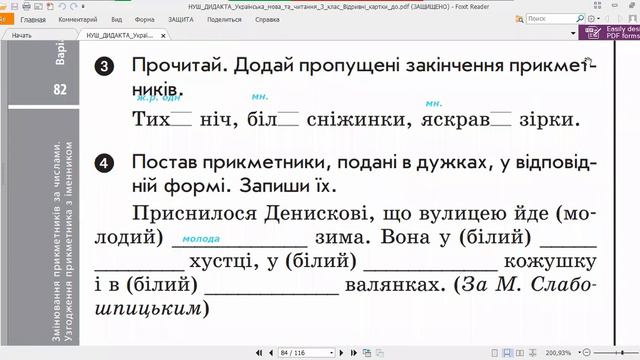Open the Вид ribbon tab
This screenshot has height=360, width=640.
[x=116, y=19]
